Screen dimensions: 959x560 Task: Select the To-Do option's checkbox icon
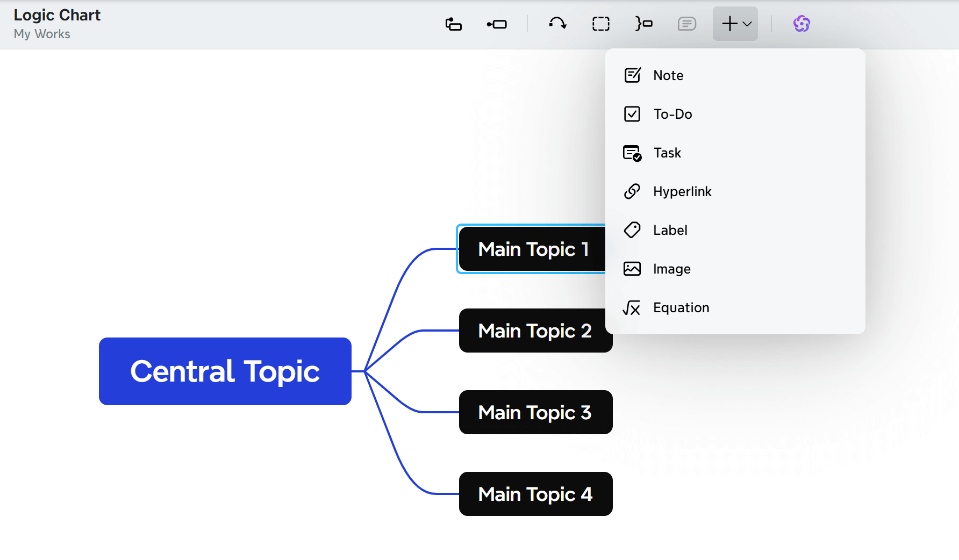pyautogui.click(x=632, y=114)
